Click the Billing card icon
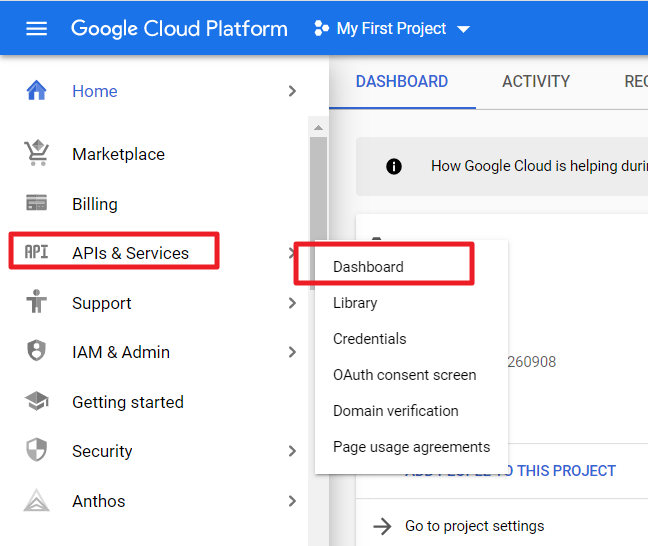 (37, 204)
